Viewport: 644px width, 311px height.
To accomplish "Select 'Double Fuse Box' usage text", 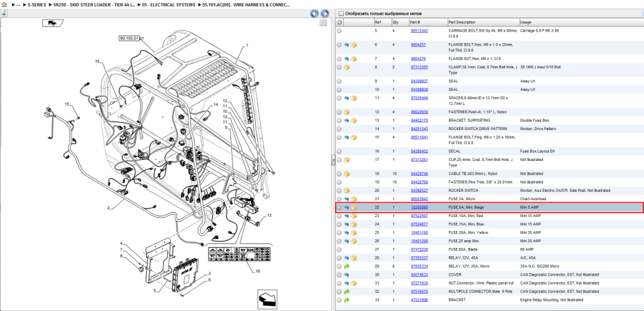I will pos(535,120).
